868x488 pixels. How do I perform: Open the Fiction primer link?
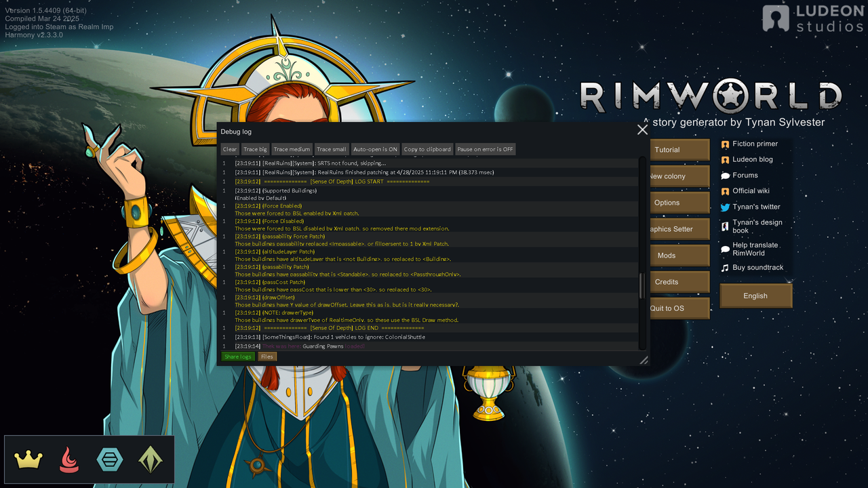[x=755, y=144]
